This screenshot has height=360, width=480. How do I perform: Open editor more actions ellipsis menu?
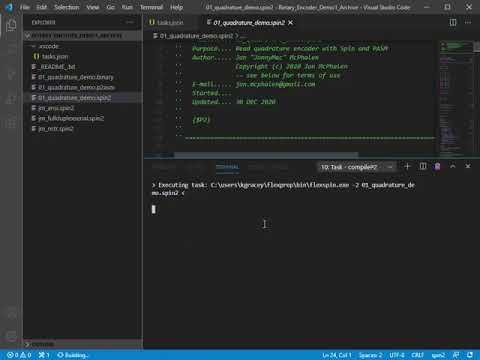click(x=468, y=22)
